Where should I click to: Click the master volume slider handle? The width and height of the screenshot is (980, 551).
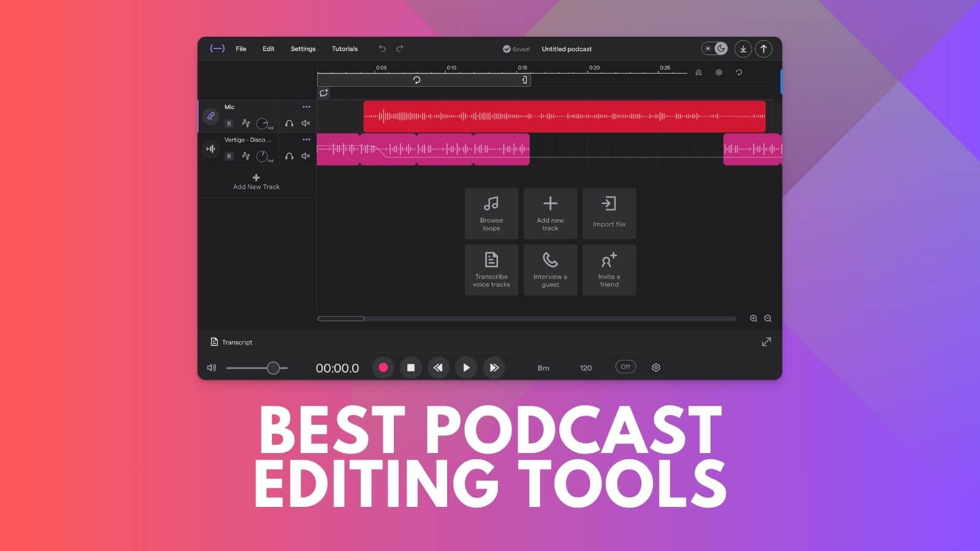click(273, 368)
